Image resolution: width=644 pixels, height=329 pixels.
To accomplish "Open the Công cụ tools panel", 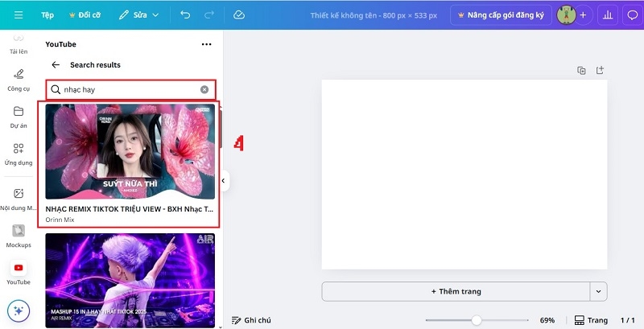I will (x=19, y=80).
